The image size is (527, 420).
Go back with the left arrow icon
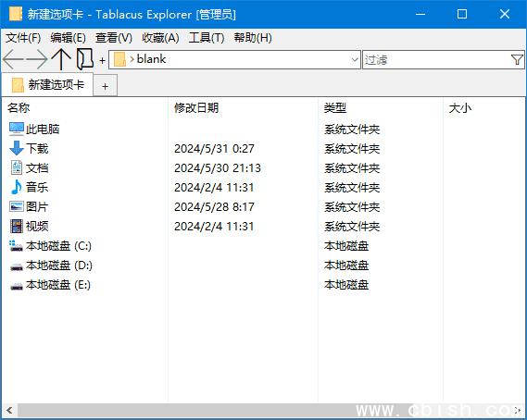pyautogui.click(x=14, y=59)
